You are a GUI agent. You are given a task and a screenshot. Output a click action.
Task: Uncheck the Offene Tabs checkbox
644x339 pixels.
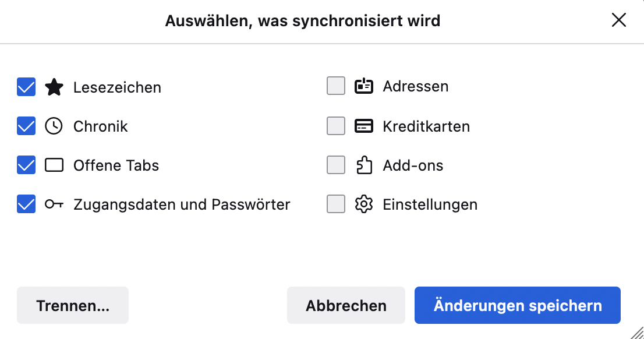[26, 165]
